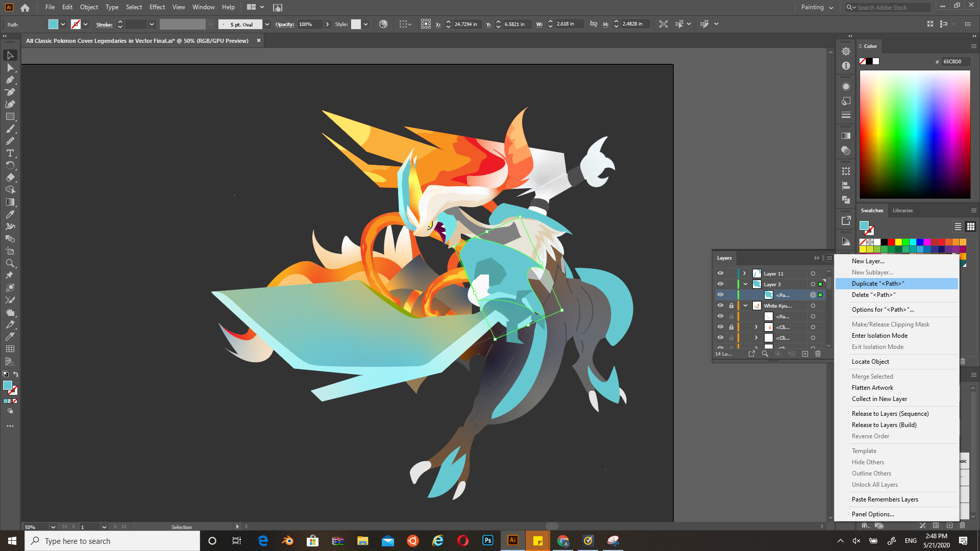Select the Eraser tool
Viewport: 980px width, 551px height.
10,178
